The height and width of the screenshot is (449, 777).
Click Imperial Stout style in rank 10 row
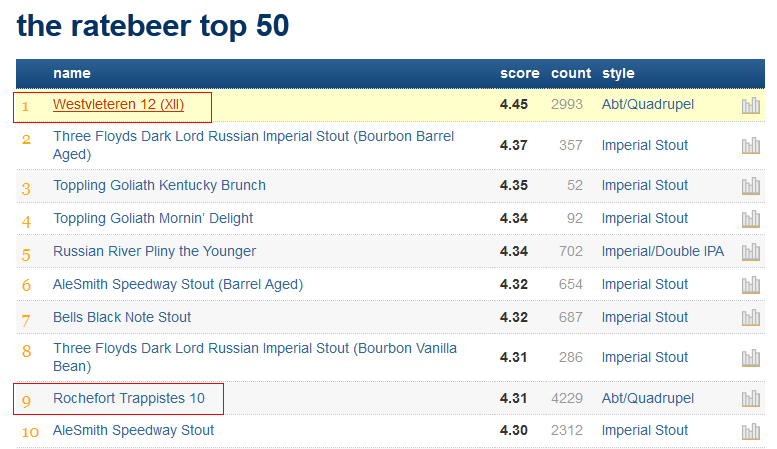point(645,430)
